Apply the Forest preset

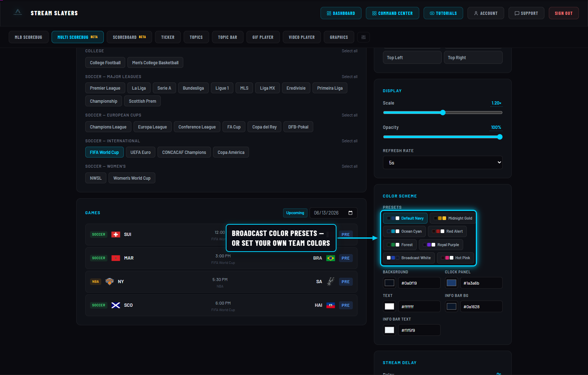tap(400, 245)
